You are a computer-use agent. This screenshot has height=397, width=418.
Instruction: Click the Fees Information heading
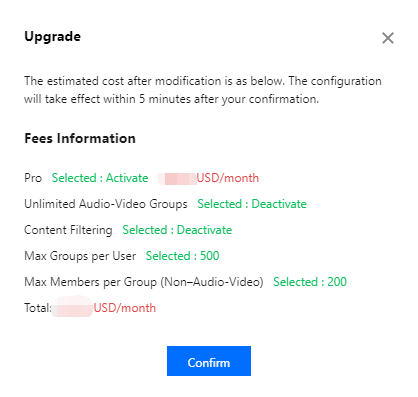point(80,138)
